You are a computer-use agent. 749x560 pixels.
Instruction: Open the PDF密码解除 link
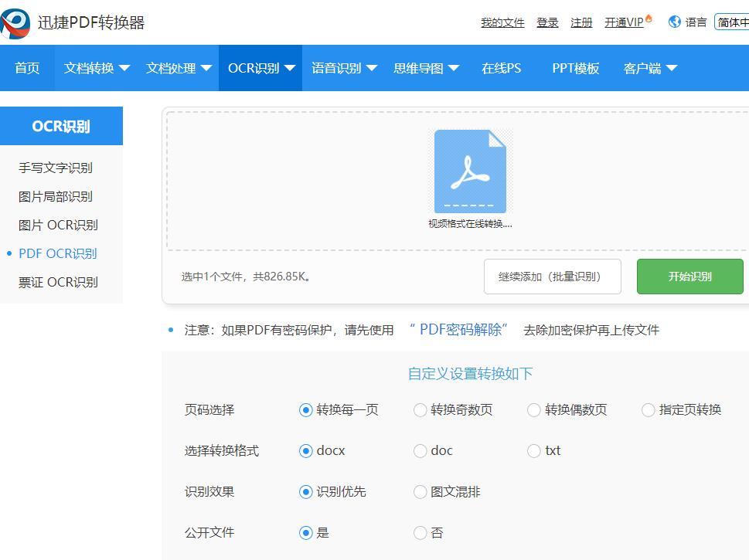coord(458,329)
